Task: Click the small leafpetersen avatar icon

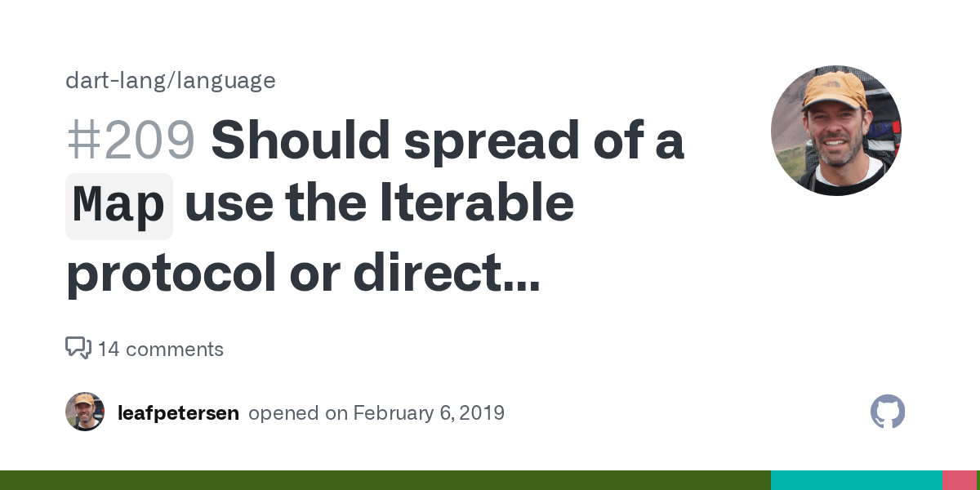Action: click(85, 412)
